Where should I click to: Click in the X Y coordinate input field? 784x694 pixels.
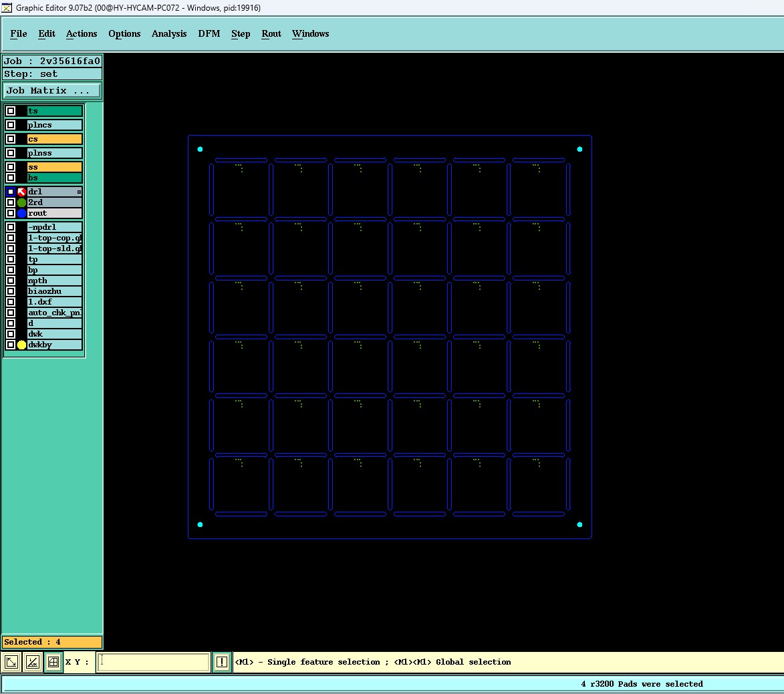[x=154, y=662]
